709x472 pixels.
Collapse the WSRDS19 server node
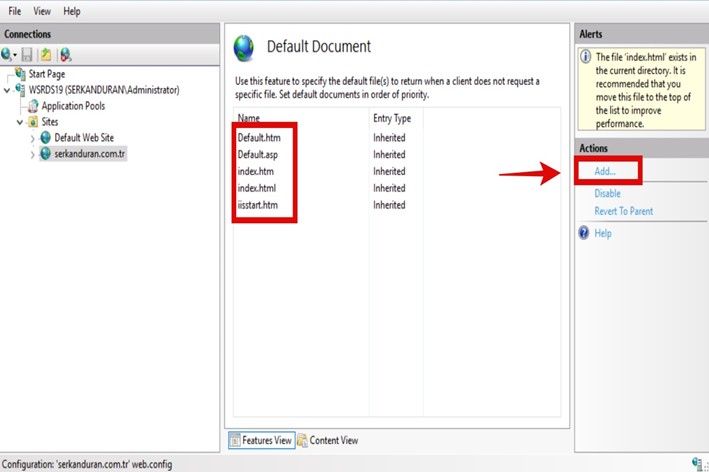7,90
